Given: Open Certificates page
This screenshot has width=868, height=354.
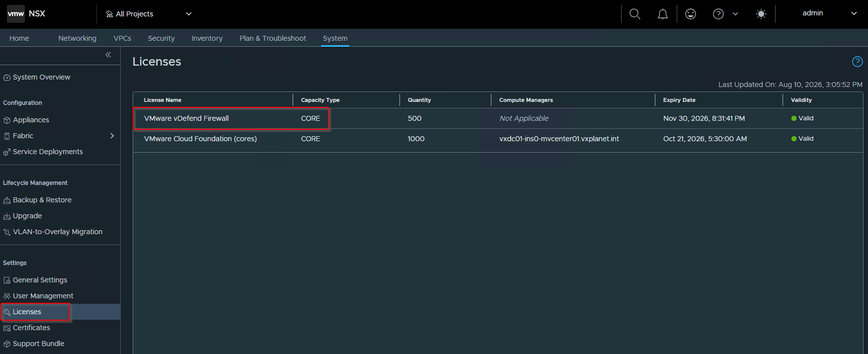Looking at the screenshot, I should coord(31,328).
